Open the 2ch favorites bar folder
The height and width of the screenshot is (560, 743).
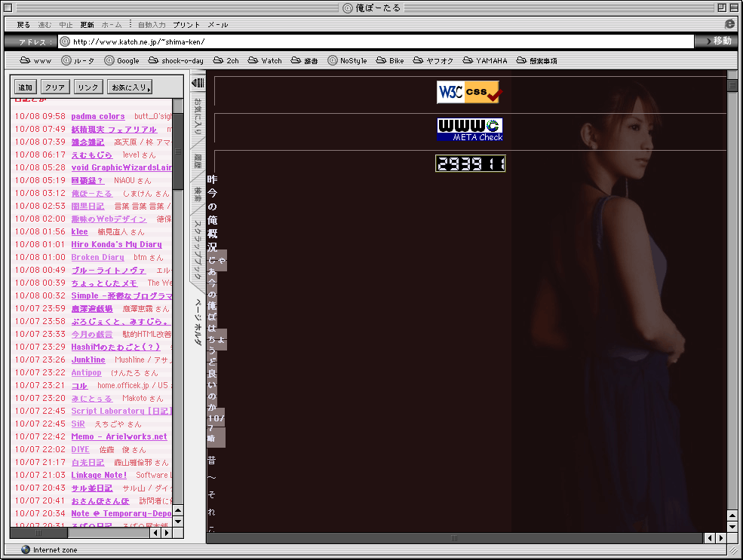[x=226, y=60]
